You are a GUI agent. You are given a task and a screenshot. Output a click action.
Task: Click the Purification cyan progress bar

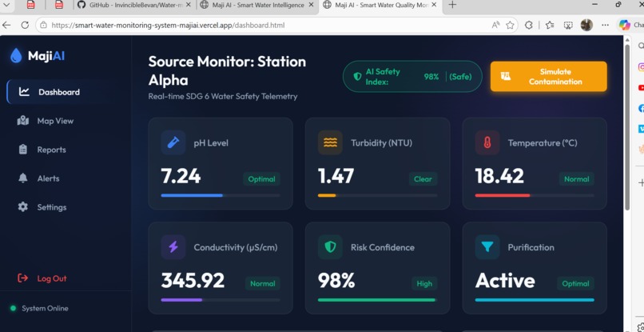(535, 300)
